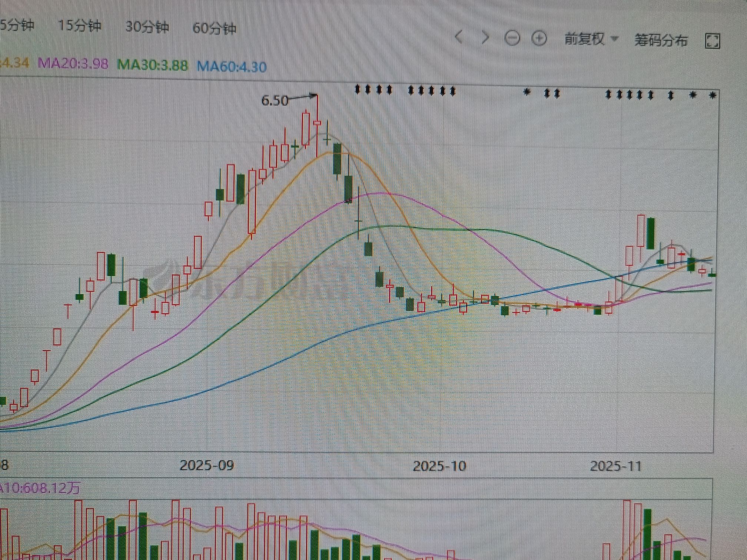The image size is (747, 560).
Task: Select the 5分钟 timeframe tab
Action: click(x=17, y=25)
